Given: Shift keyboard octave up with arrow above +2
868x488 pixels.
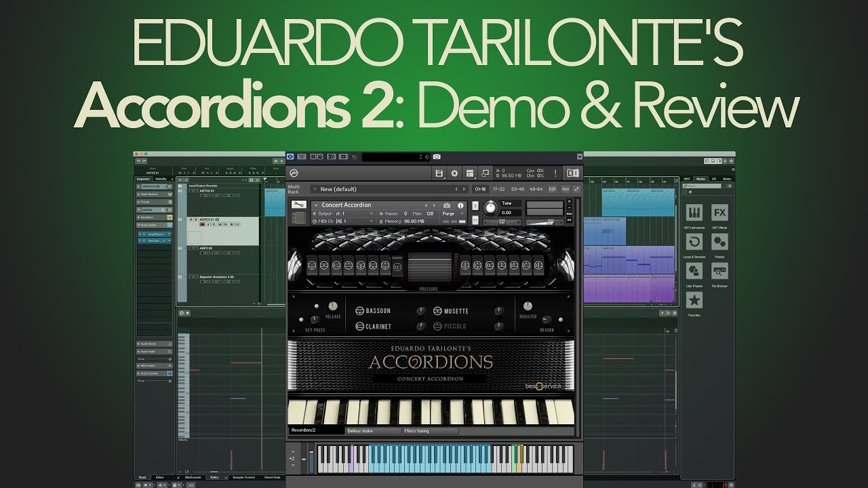Looking at the screenshot, I should coord(292,451).
